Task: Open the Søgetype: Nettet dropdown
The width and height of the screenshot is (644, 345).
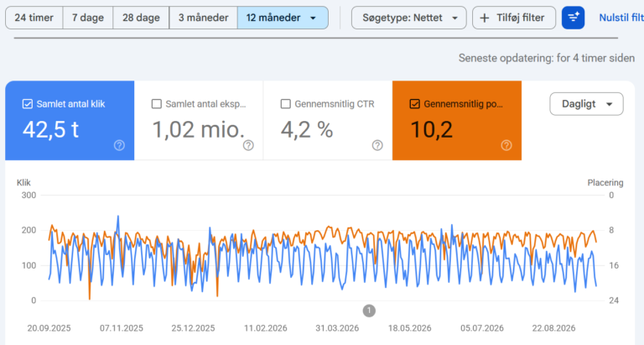Action: pyautogui.click(x=409, y=18)
